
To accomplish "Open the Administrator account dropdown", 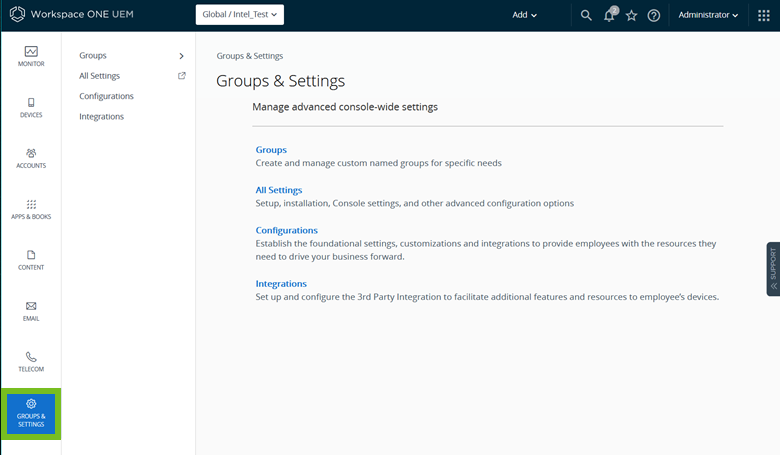I will (708, 15).
